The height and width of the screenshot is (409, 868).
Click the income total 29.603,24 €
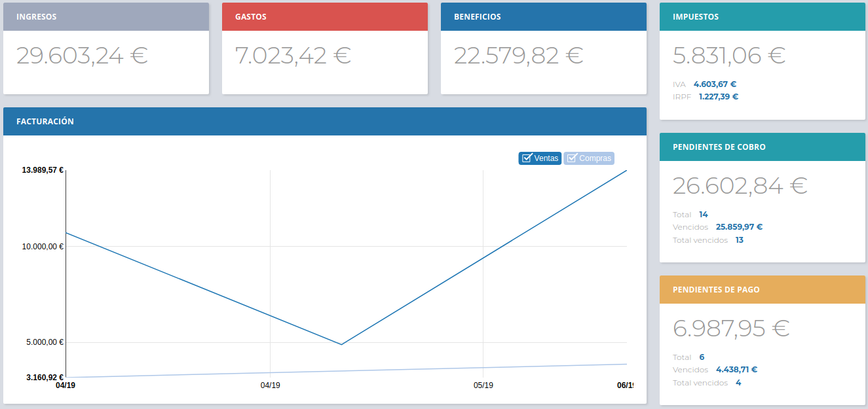tap(82, 56)
